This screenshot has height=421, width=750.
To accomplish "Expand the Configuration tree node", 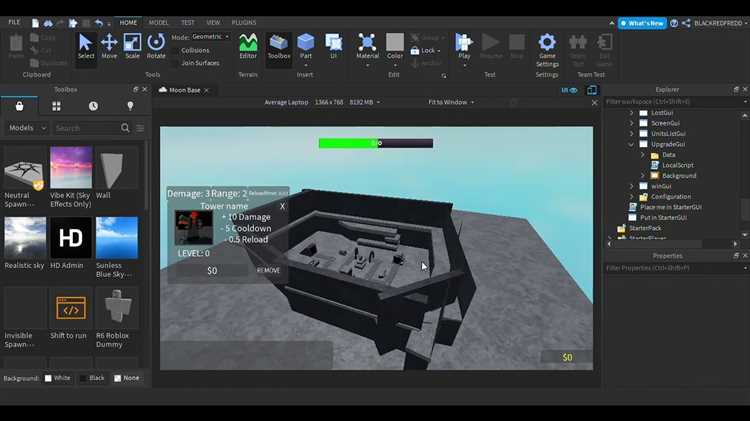I will click(631, 197).
